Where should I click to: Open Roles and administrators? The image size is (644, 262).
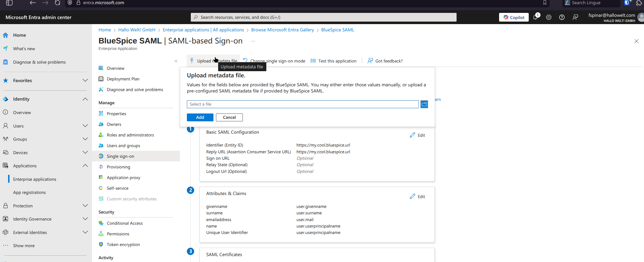point(130,135)
